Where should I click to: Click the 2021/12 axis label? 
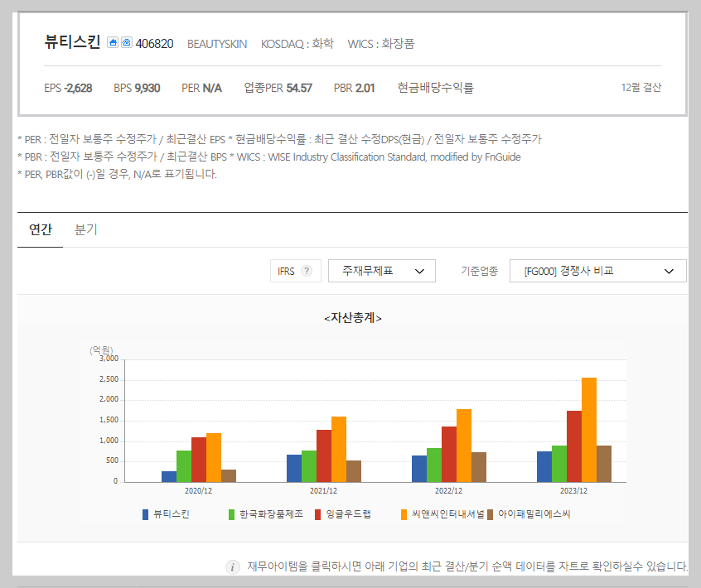(324, 490)
